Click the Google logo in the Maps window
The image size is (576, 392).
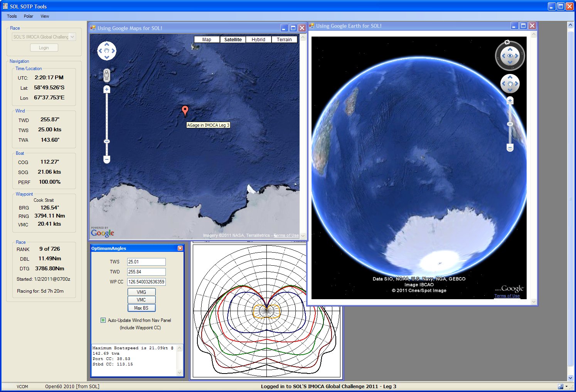pyautogui.click(x=103, y=233)
